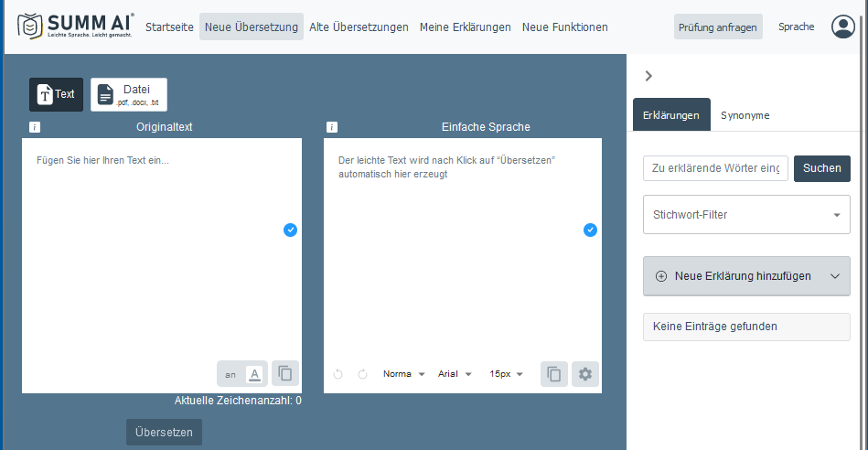Toggle the blue checkmark in Einfache Sprache box

coord(590,230)
